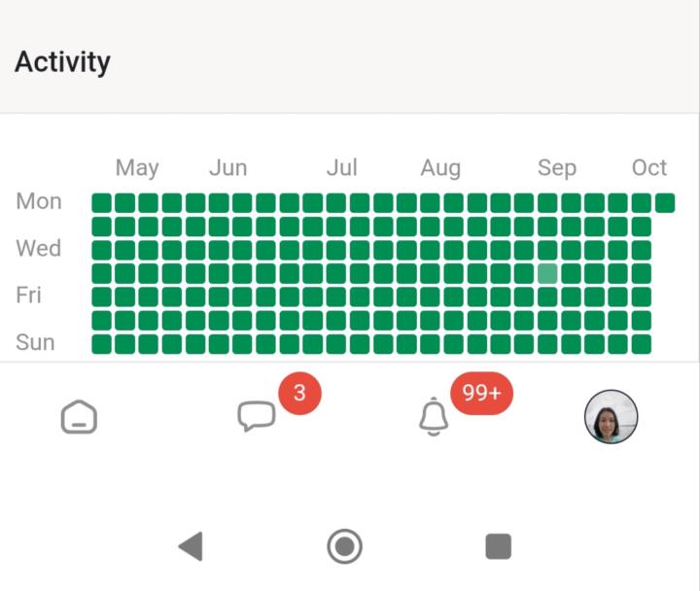Click the May month label
The image size is (700, 591).
pos(137,168)
